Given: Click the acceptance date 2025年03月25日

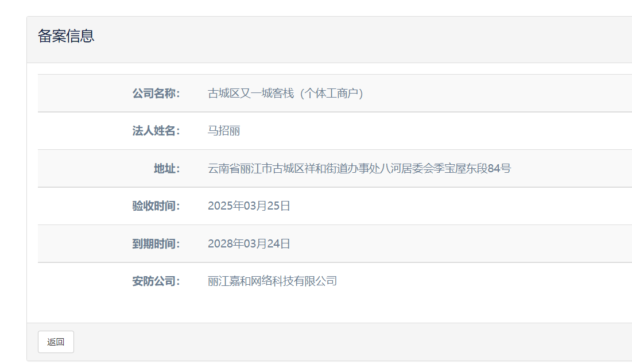Looking at the screenshot, I should click(x=249, y=206).
